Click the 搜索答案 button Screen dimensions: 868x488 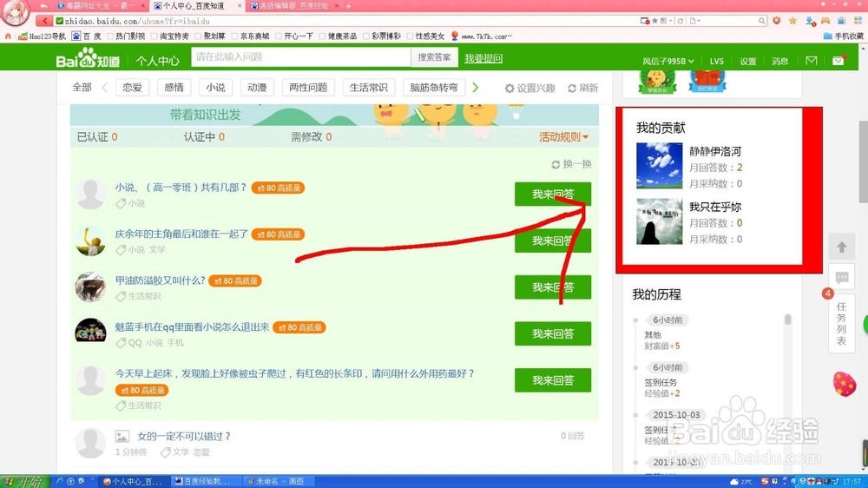(434, 57)
